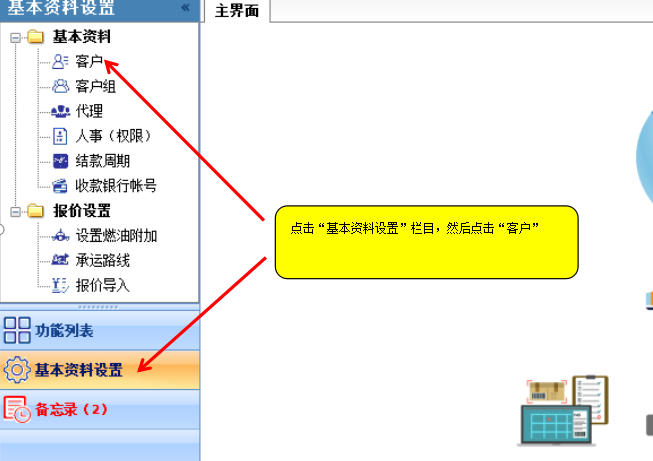The height and width of the screenshot is (461, 653).
Task: Collapse the 基本资料 tree node
Action: point(15,38)
